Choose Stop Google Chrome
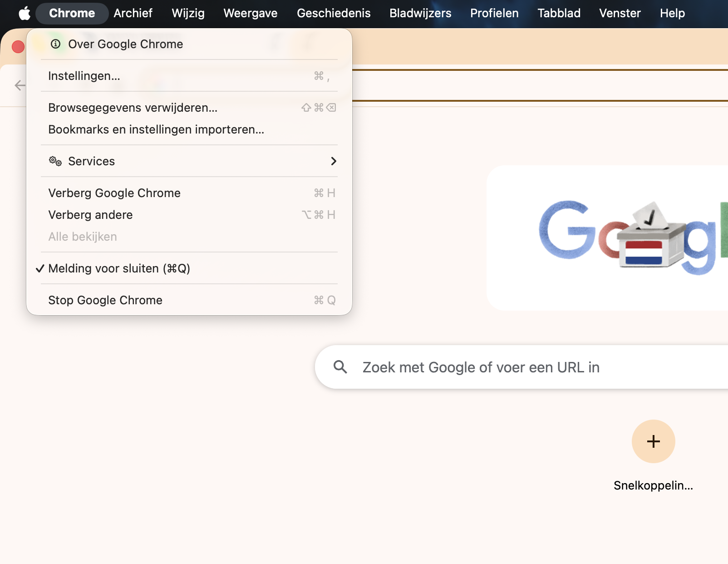 [x=105, y=300]
